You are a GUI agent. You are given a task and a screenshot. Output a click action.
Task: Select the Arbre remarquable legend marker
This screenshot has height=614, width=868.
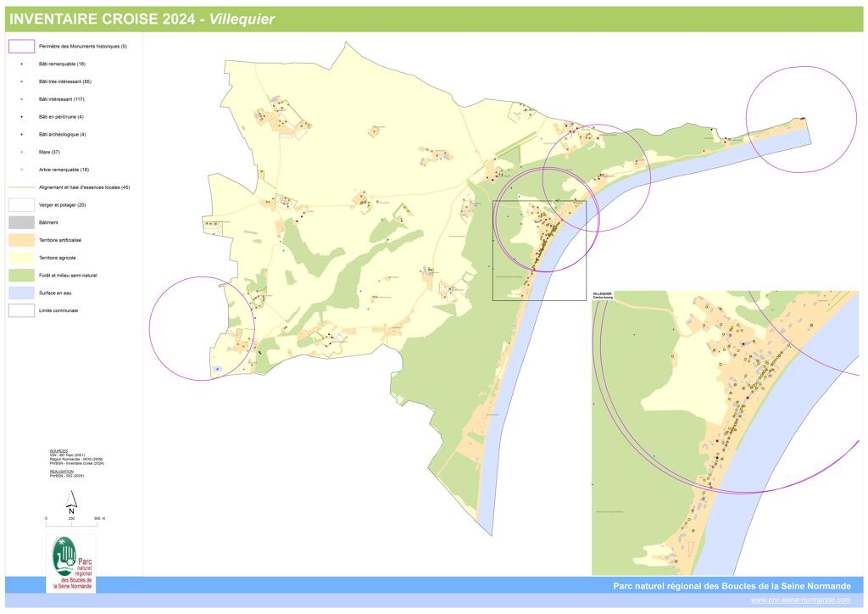point(19,169)
